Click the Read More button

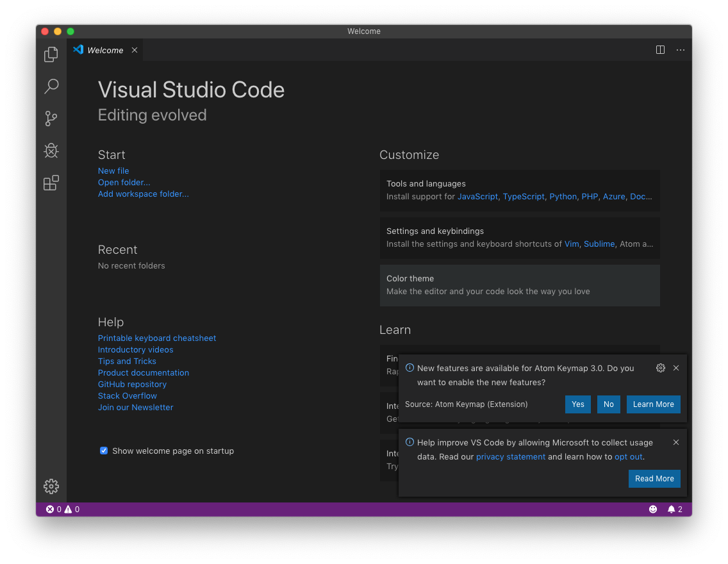[654, 479]
